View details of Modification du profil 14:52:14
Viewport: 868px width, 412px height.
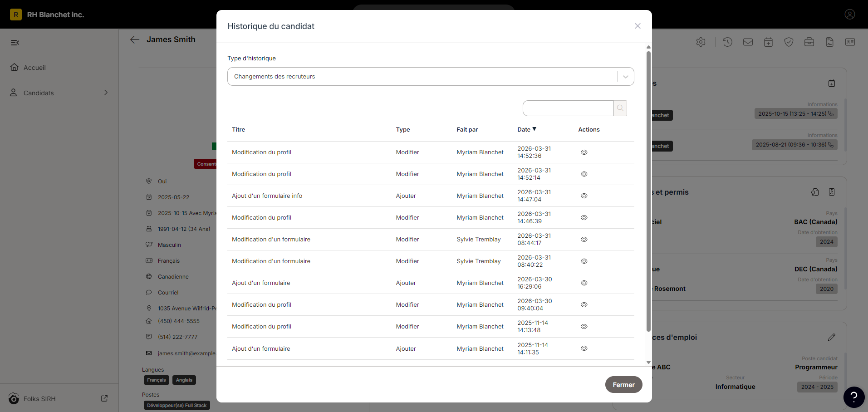pos(584,174)
